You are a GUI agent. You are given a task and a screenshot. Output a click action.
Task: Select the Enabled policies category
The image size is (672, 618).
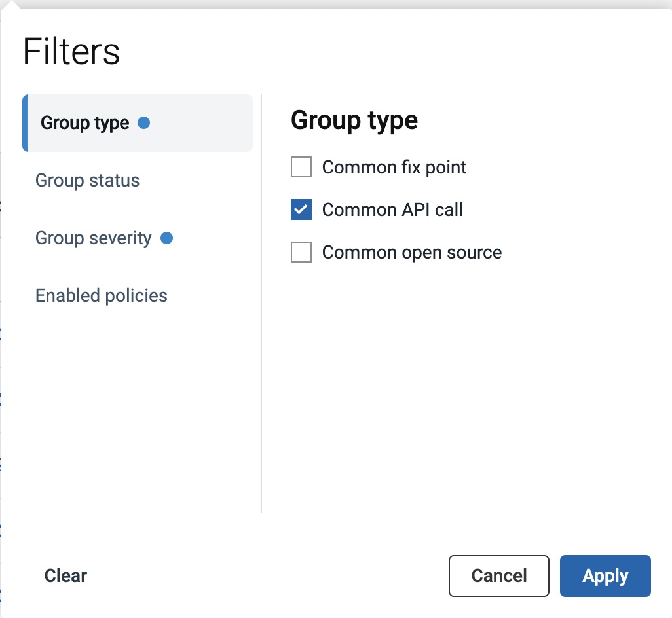pyautogui.click(x=102, y=296)
